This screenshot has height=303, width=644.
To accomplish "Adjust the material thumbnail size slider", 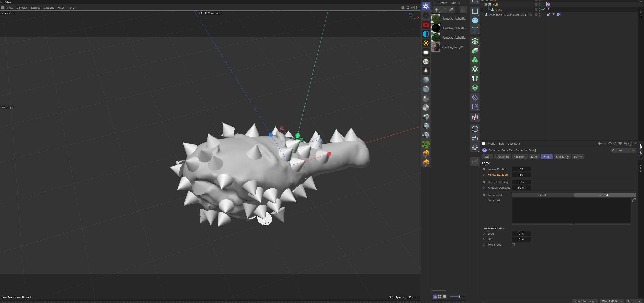I will pos(457,297).
